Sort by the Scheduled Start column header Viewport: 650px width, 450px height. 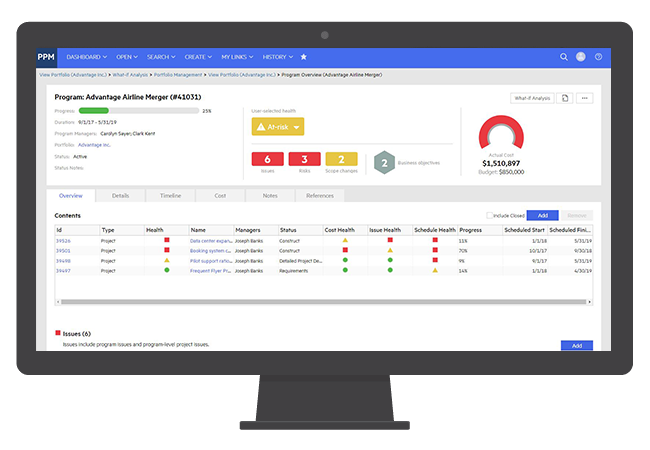coord(525,230)
